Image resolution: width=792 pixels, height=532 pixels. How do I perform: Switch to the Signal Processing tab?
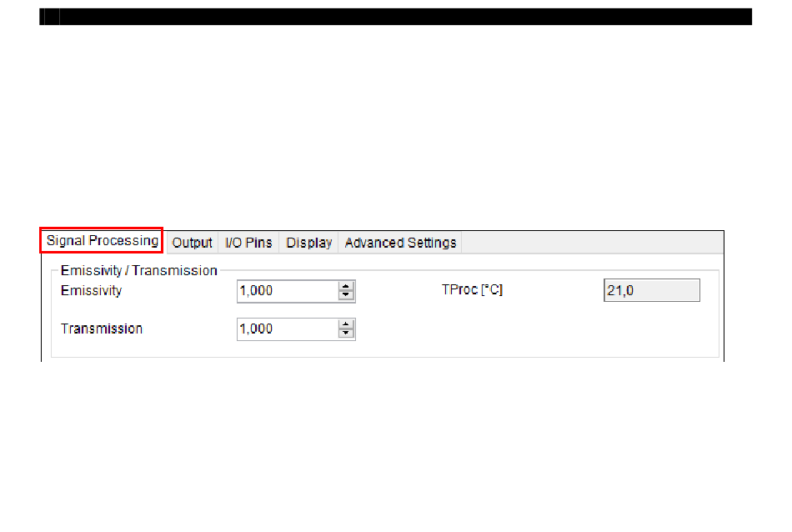pos(102,240)
